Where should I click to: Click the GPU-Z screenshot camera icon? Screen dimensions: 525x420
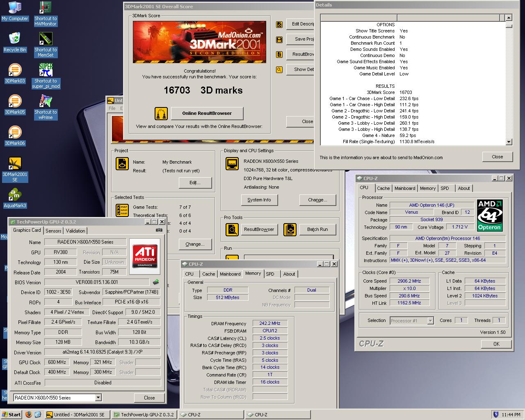tap(159, 230)
